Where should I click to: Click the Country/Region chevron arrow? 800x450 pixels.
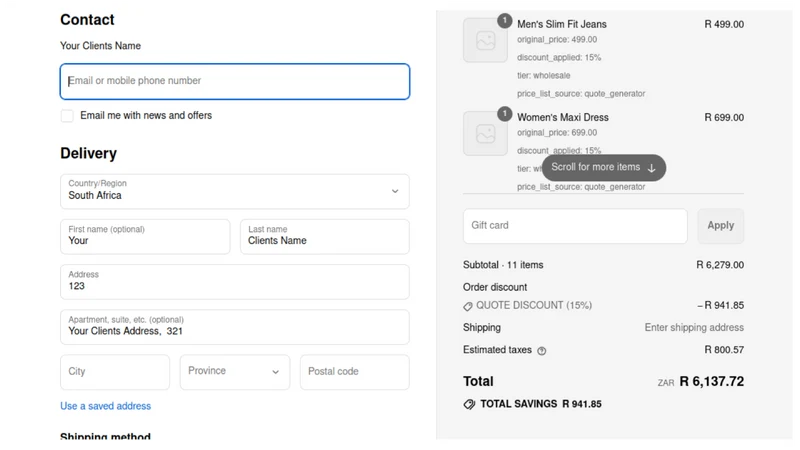click(x=395, y=191)
